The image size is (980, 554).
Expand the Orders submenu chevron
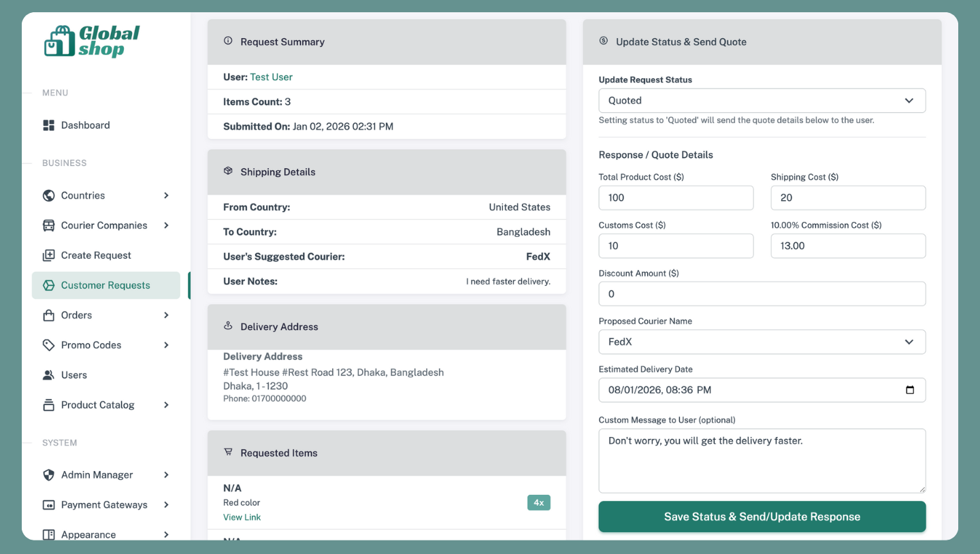(166, 315)
